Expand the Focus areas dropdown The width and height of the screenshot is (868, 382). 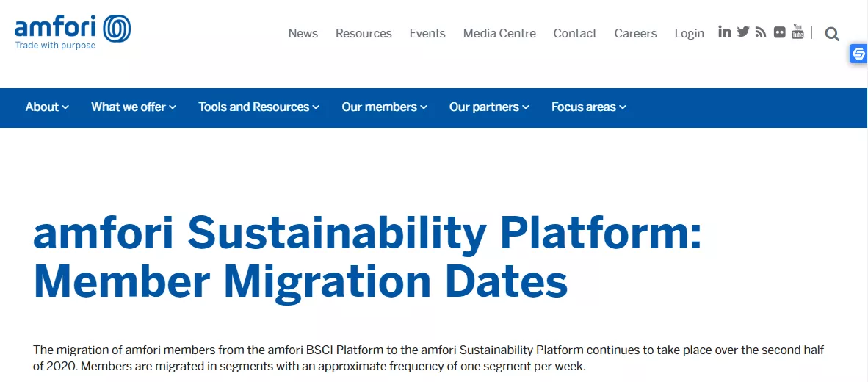click(589, 107)
